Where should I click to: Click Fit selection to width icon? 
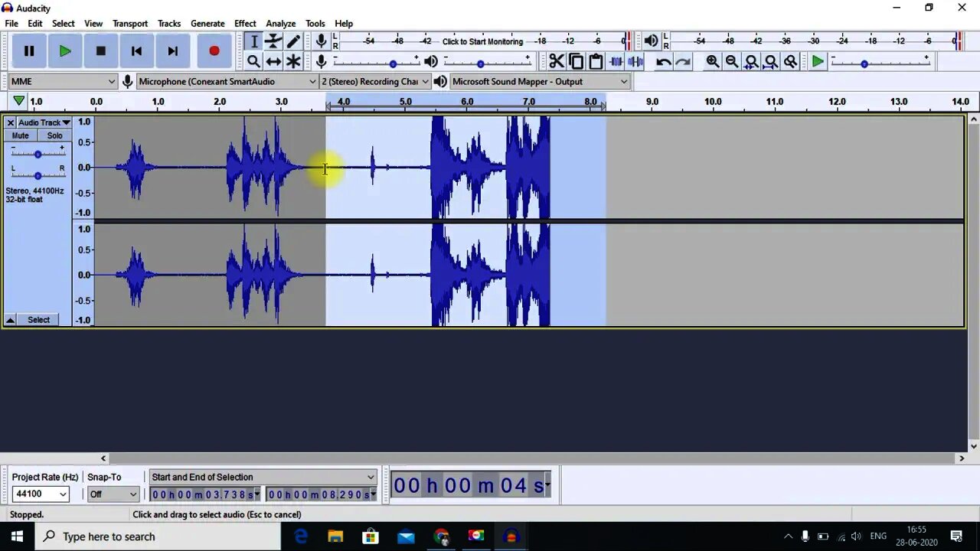tap(752, 61)
